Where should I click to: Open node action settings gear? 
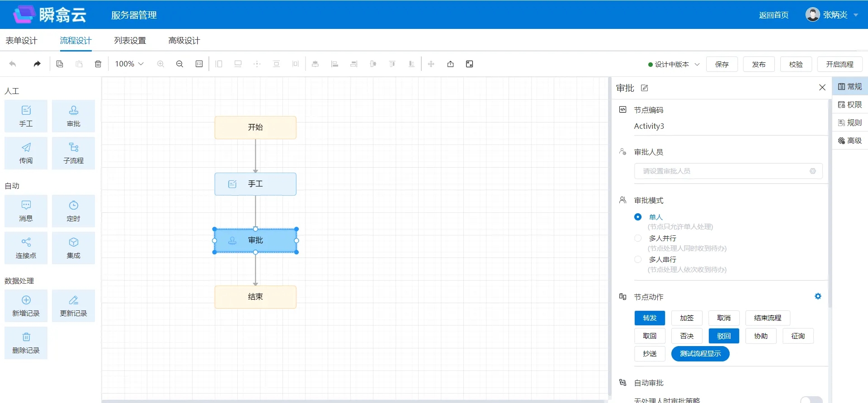click(818, 296)
